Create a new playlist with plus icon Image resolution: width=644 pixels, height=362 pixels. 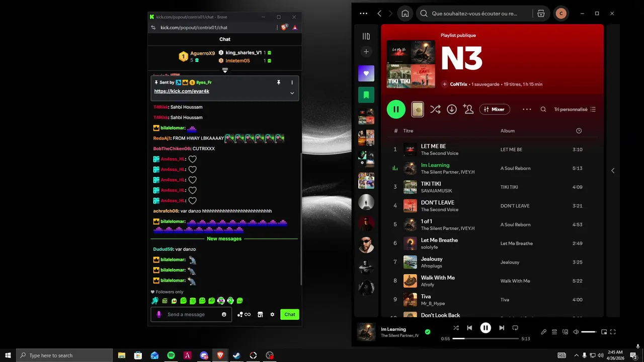coord(366,52)
